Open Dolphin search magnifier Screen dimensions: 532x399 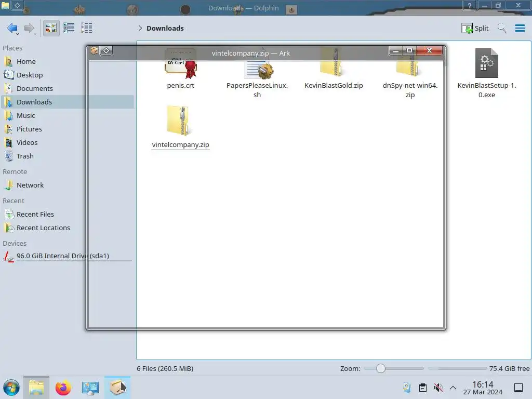click(502, 28)
